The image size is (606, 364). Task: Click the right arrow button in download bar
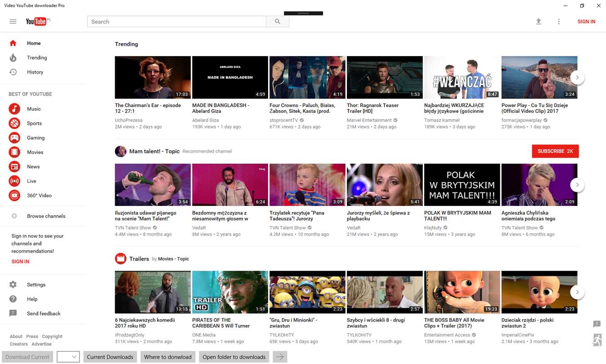pyautogui.click(x=280, y=357)
